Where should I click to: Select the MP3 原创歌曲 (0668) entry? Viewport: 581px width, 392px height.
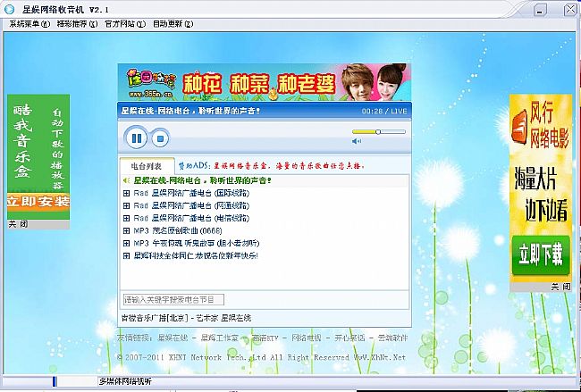(x=178, y=230)
